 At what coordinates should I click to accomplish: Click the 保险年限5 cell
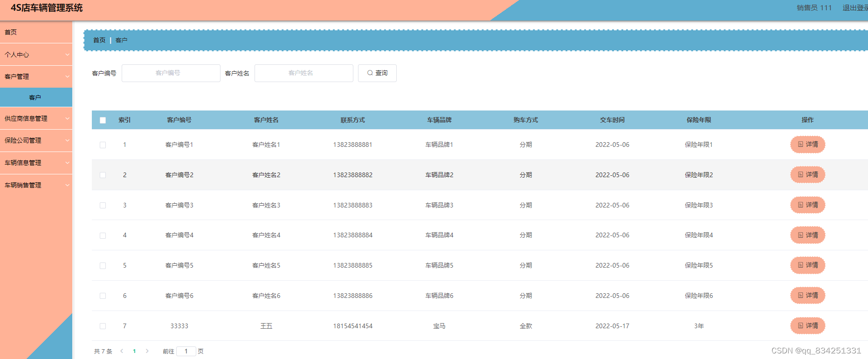699,266
